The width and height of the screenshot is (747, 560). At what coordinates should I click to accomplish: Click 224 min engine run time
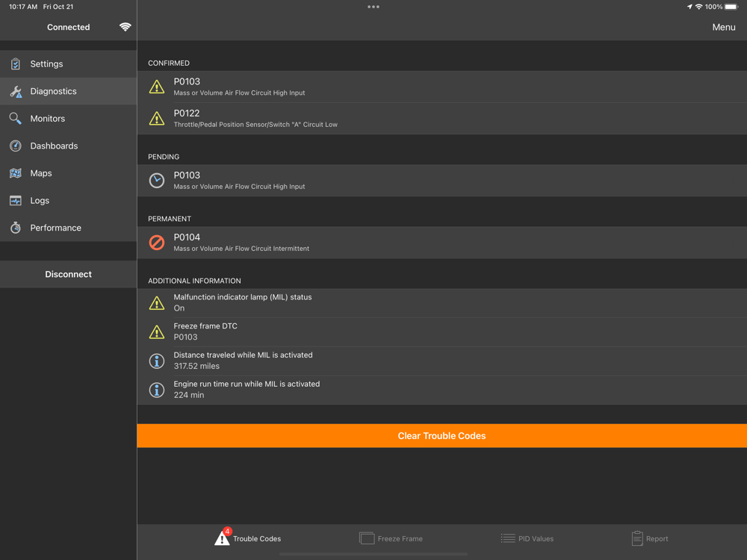(189, 395)
